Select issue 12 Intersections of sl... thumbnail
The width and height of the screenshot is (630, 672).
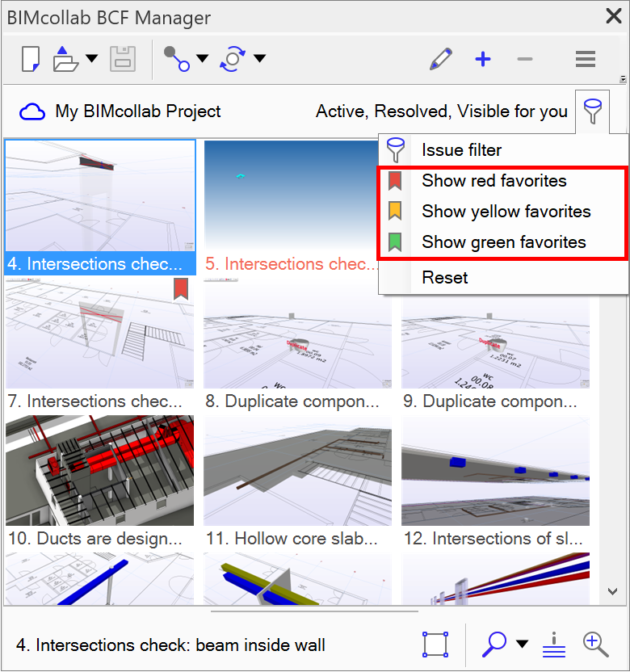[495, 471]
